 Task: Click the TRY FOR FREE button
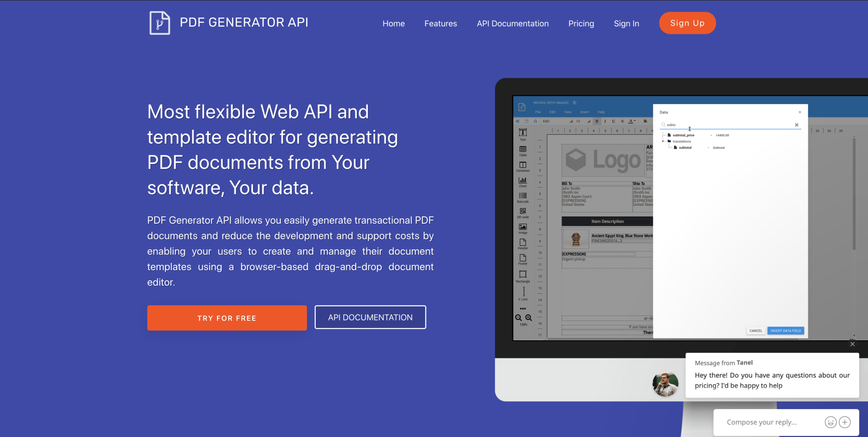coord(226,318)
